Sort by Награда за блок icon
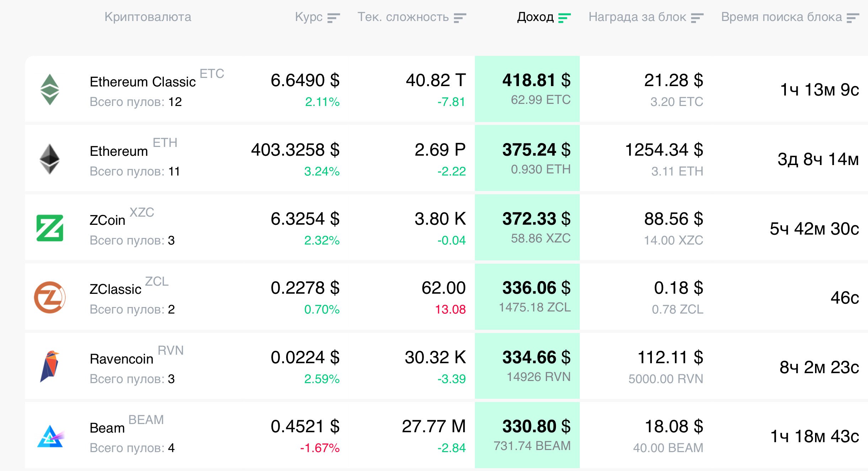 697,18
